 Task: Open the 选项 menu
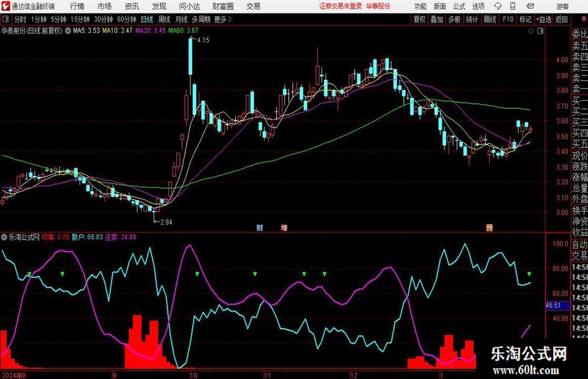478,6
